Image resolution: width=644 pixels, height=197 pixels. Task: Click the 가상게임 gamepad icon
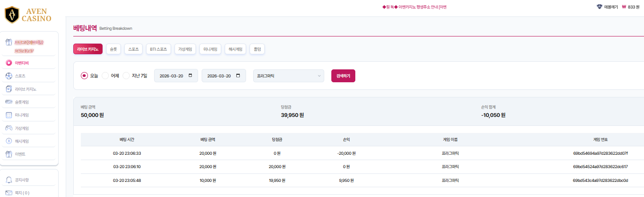point(8,128)
